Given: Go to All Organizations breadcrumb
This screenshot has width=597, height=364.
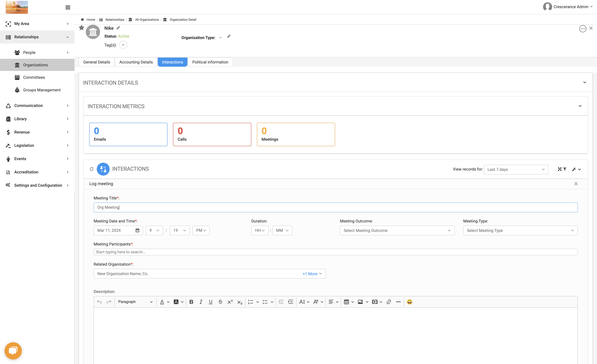Looking at the screenshot, I should (x=147, y=20).
